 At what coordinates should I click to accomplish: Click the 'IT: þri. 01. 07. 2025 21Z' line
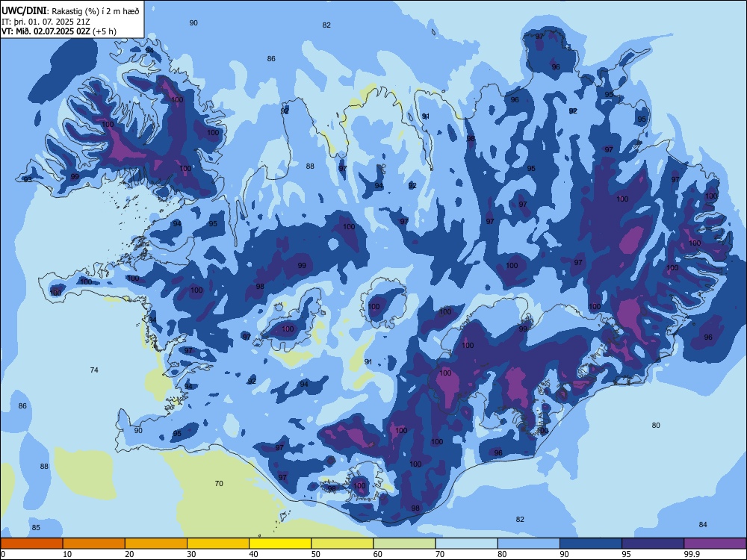tap(46, 22)
